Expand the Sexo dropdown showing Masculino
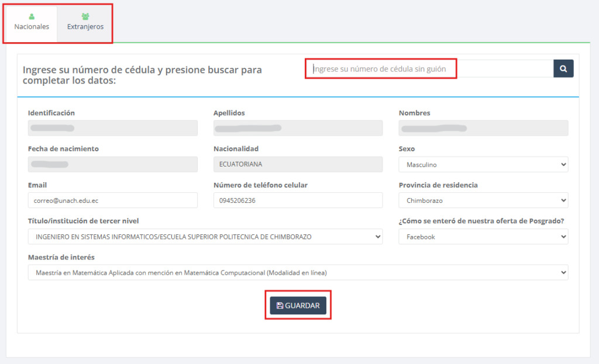 point(483,165)
